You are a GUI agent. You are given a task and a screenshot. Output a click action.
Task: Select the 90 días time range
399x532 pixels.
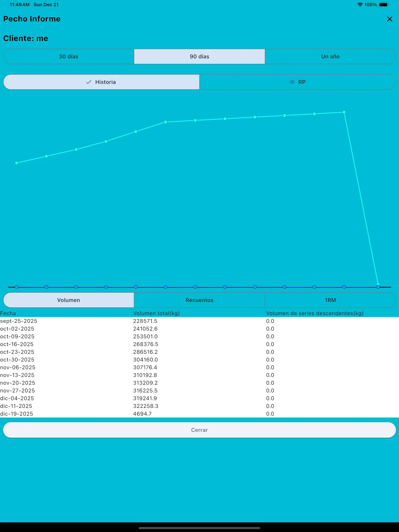pyautogui.click(x=199, y=56)
